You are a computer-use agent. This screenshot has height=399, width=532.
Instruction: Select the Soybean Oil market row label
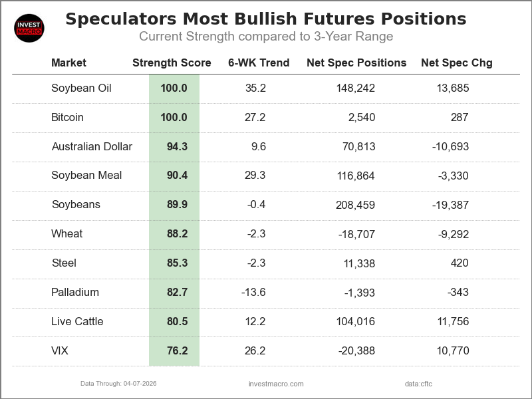[x=81, y=88]
